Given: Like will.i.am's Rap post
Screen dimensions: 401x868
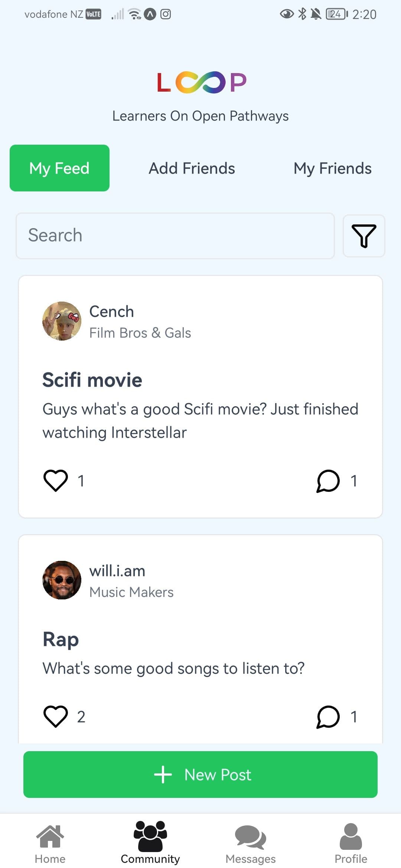Looking at the screenshot, I should tap(56, 716).
